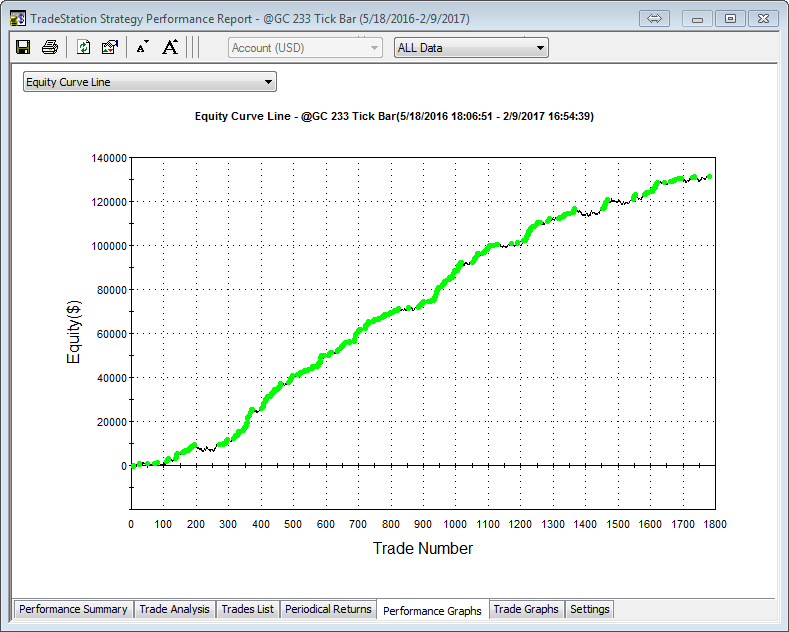Click the Save report icon
The image size is (789, 632).
(24, 47)
